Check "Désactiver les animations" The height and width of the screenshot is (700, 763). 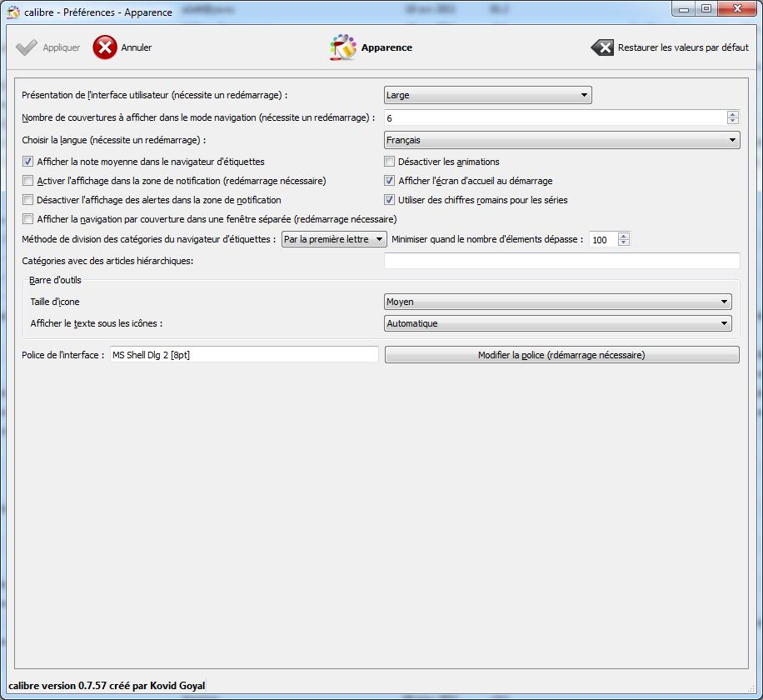[389, 162]
